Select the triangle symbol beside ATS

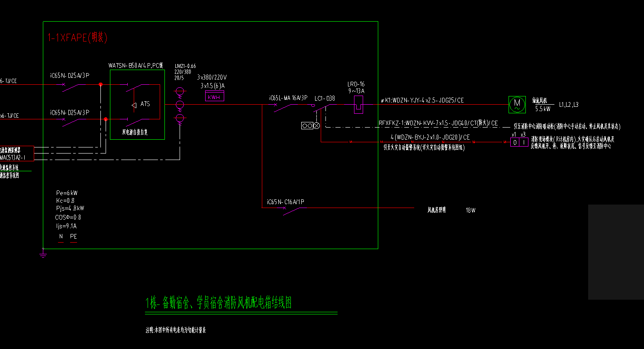134,105
